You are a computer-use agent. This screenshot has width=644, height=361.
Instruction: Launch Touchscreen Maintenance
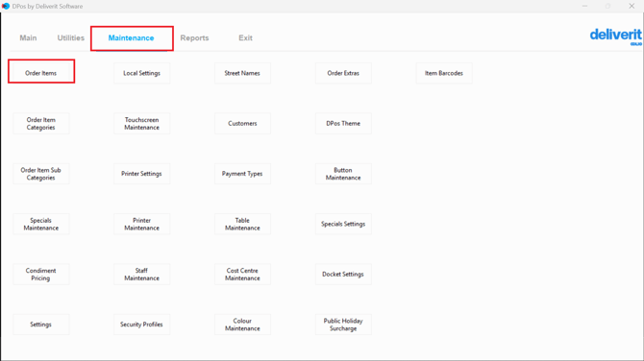(141, 124)
